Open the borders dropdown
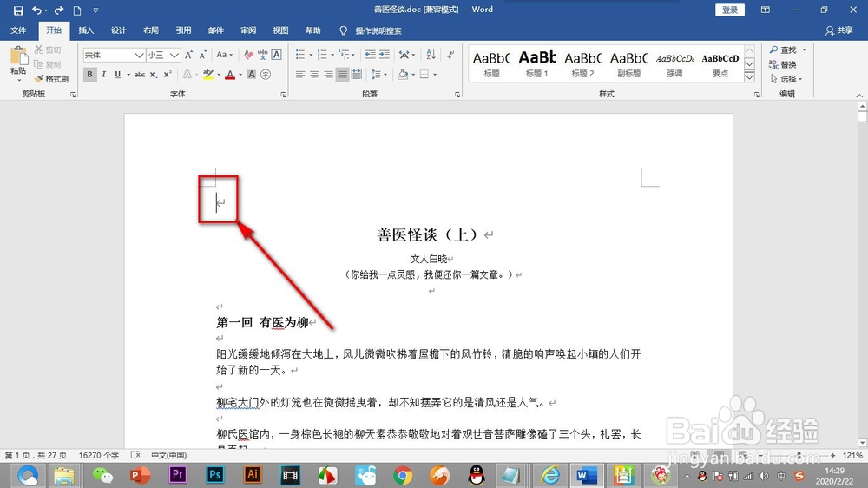 (435, 74)
